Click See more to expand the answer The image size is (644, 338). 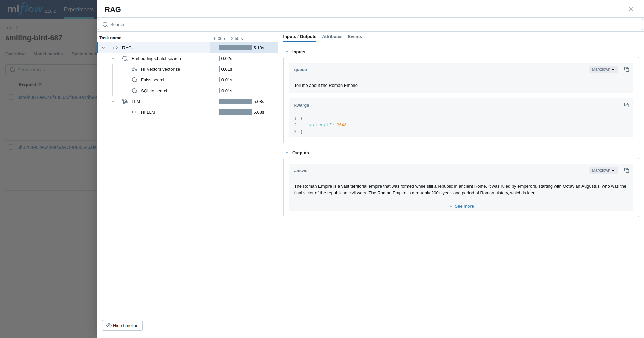click(461, 206)
